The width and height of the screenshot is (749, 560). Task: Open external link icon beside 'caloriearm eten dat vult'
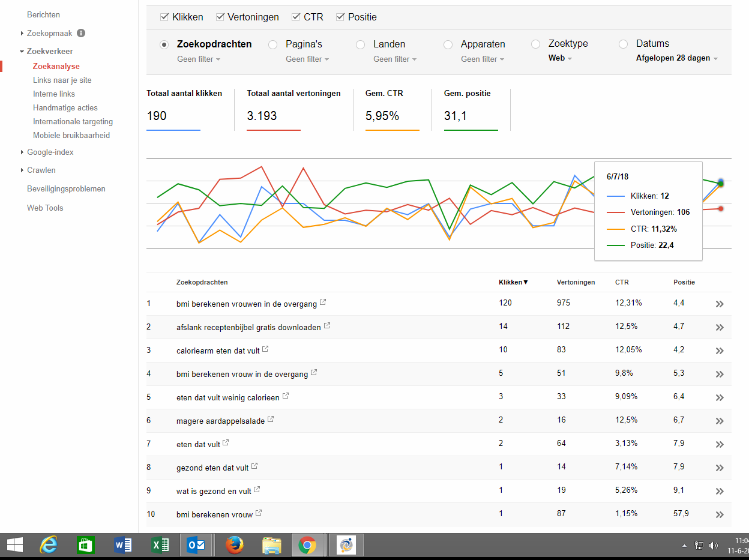tap(266, 349)
